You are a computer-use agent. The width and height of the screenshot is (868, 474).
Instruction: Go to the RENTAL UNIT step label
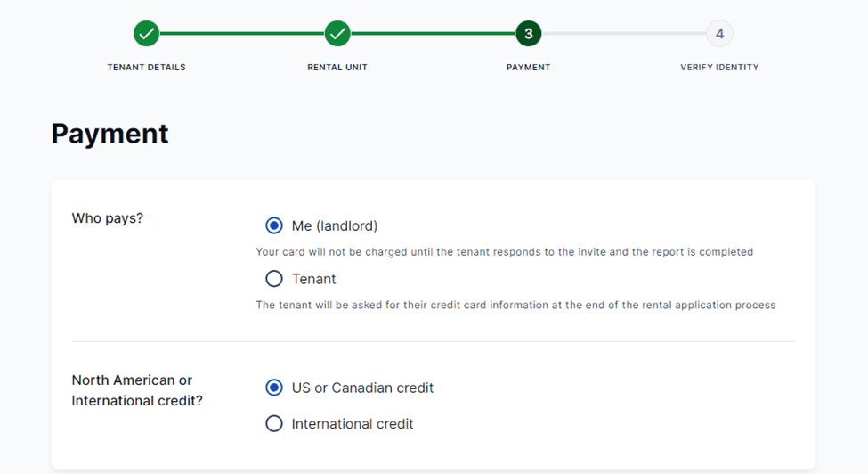[337, 68]
